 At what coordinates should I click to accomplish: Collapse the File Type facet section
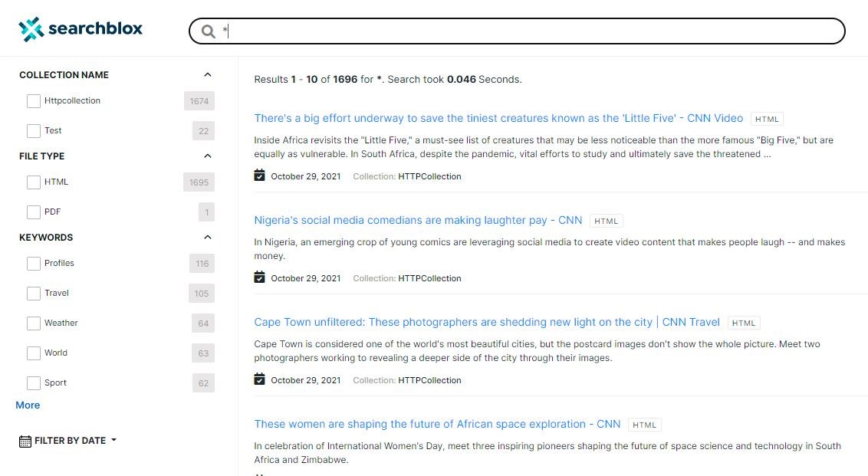click(208, 156)
